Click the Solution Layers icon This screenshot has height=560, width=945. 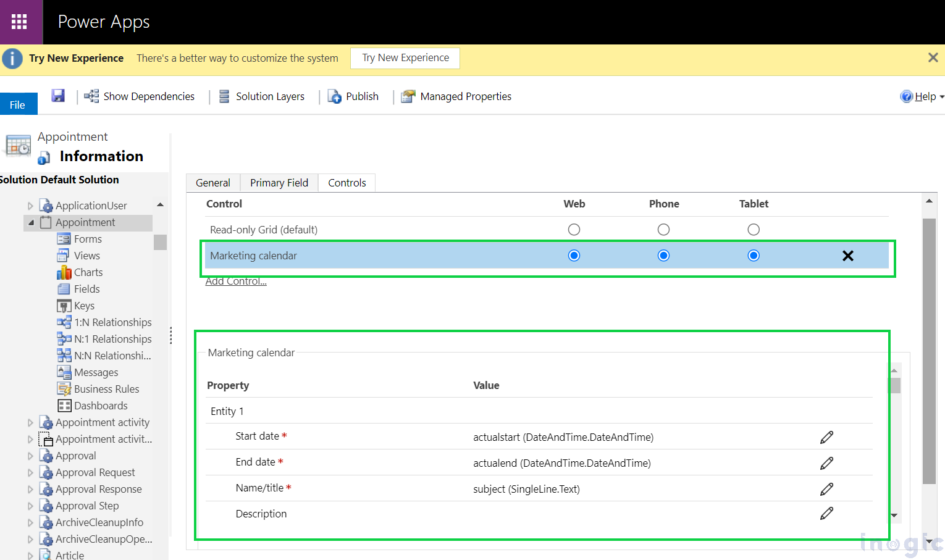pyautogui.click(x=225, y=96)
